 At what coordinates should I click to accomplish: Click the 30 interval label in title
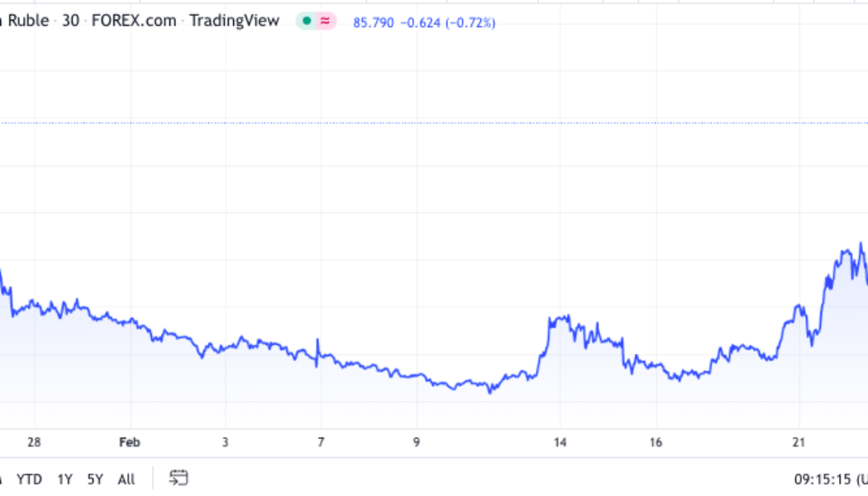71,21
